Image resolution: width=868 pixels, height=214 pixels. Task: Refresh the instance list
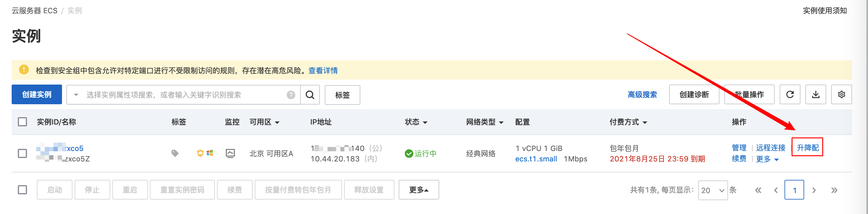pos(789,94)
